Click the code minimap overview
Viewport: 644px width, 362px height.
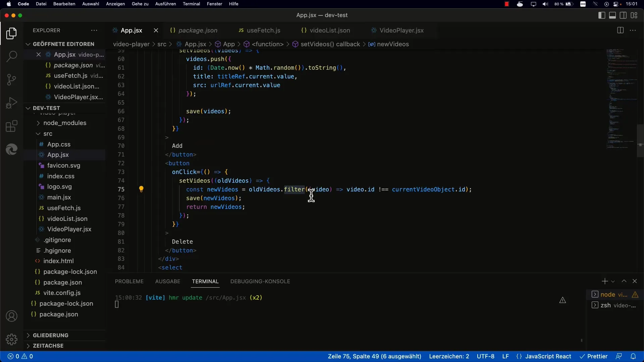click(x=621, y=99)
